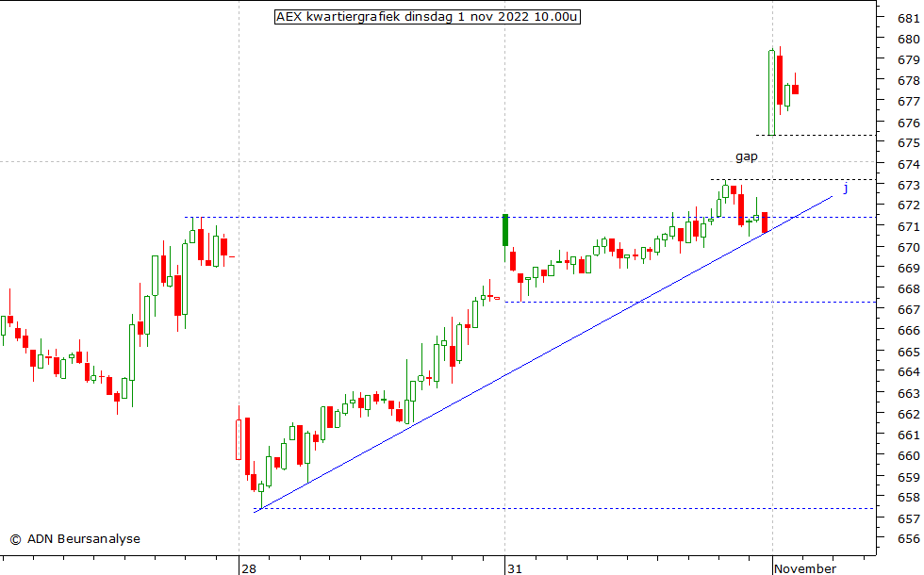Click the 670 price label on the y-axis
Image resolution: width=924 pixels, height=575 pixels.
tap(908, 248)
